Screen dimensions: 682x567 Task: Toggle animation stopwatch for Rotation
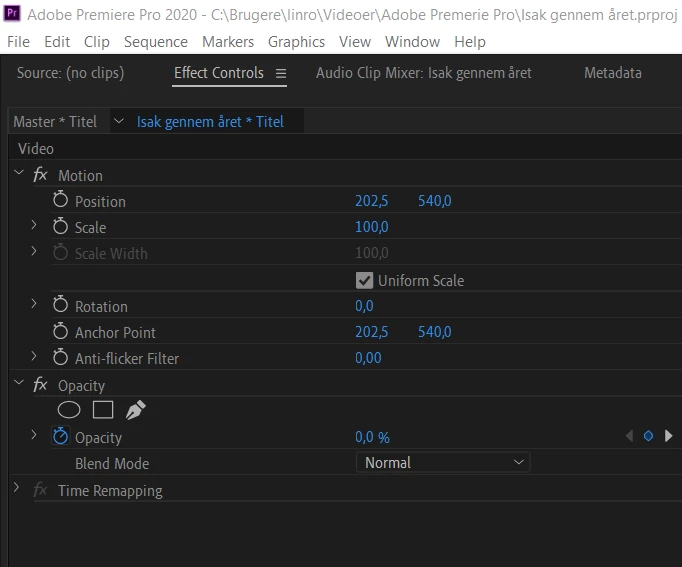tap(60, 305)
